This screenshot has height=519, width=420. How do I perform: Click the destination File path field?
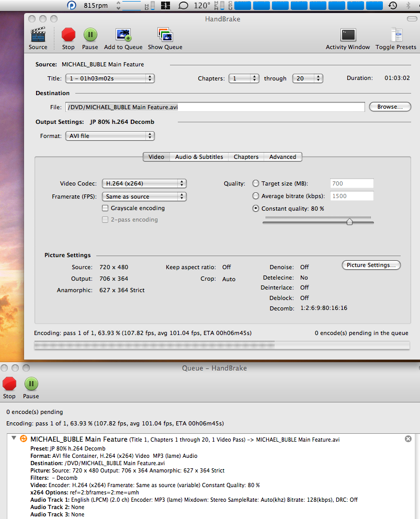click(x=215, y=107)
